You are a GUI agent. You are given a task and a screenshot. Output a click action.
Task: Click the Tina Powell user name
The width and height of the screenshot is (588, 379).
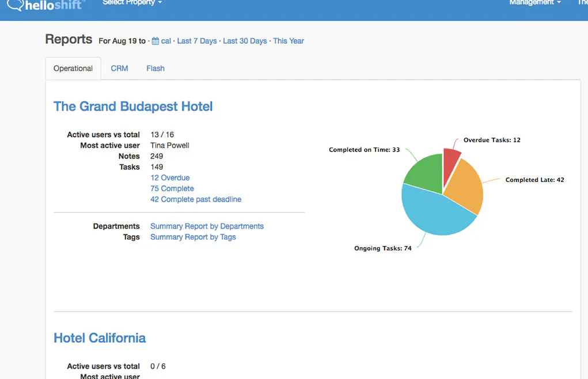[x=170, y=146]
